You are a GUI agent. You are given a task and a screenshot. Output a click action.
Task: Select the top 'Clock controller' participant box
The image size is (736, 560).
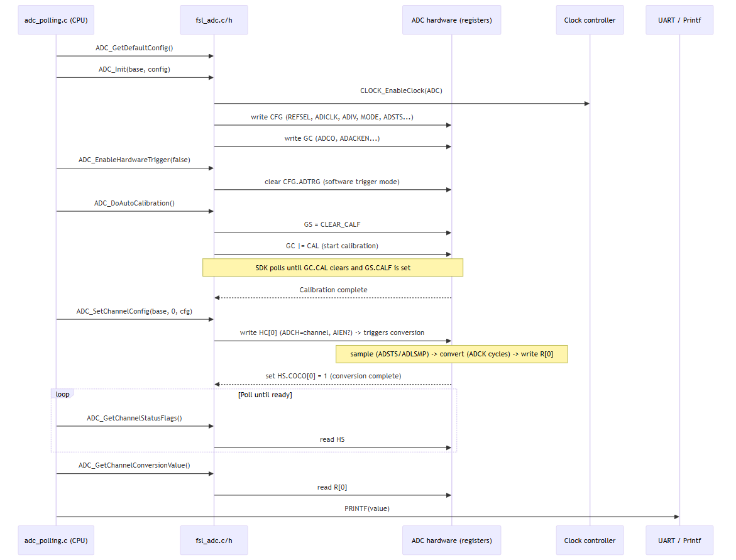tap(590, 20)
